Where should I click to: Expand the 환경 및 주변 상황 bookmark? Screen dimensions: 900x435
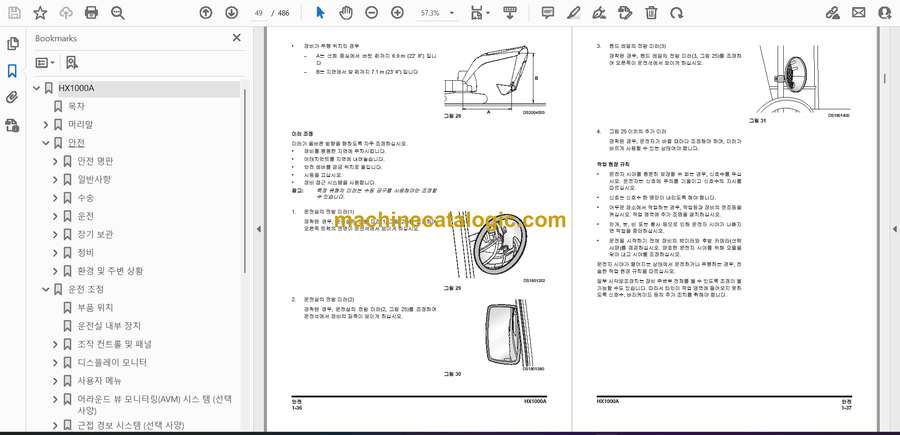(x=55, y=271)
